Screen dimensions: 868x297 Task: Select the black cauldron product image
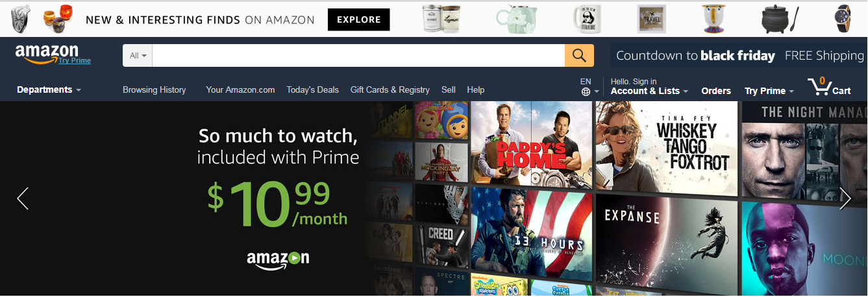click(780, 19)
